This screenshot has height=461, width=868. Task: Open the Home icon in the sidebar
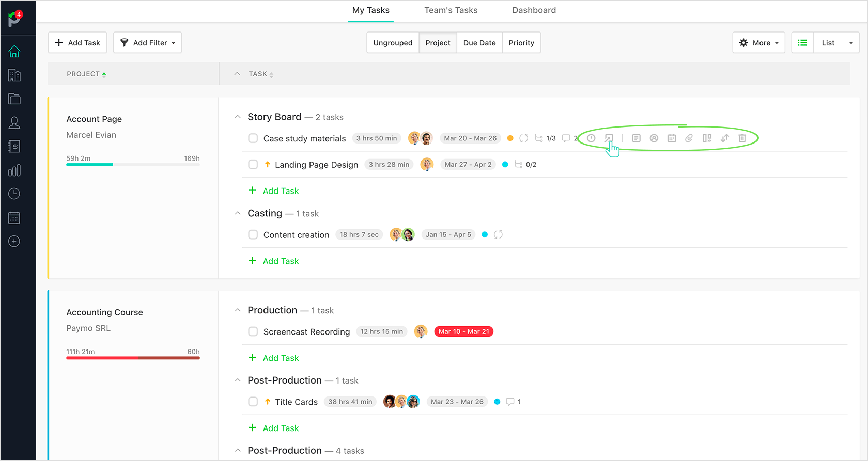(14, 51)
